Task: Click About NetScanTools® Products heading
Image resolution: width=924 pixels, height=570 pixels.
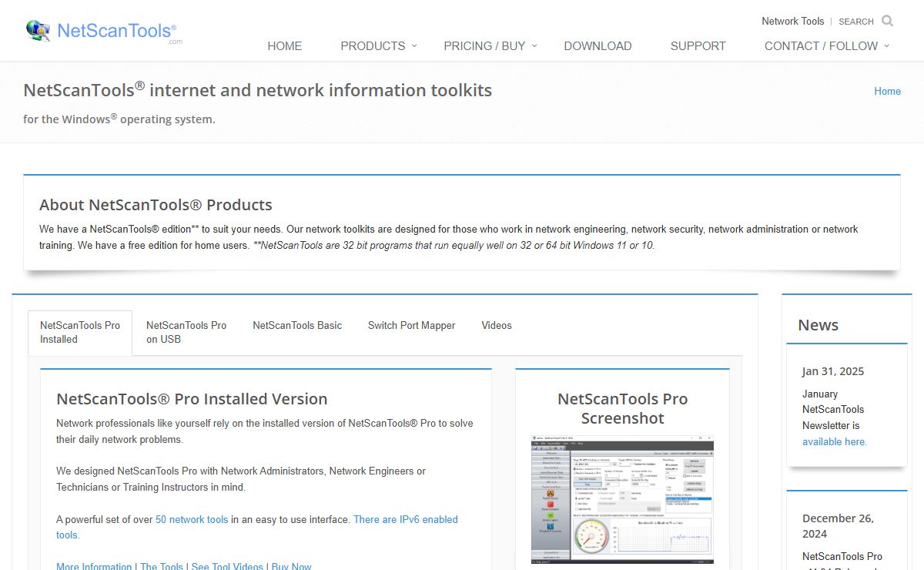Action: click(156, 205)
